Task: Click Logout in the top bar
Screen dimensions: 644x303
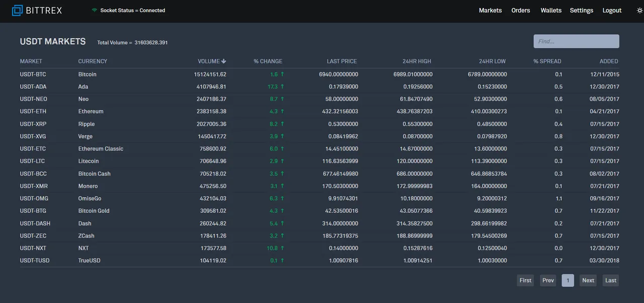Action: 612,10
